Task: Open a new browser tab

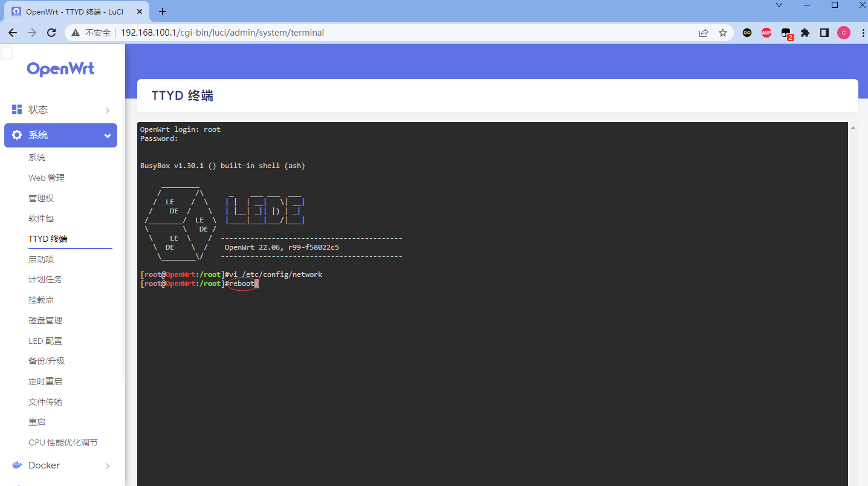Action: 163,11
